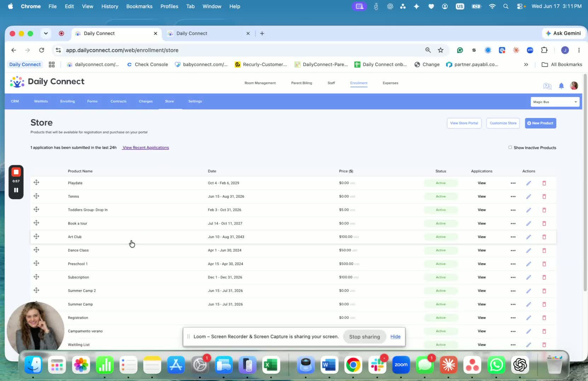Screen dimensions: 588x381
Task: Click the Active status badge for Tennis
Action: 440,197
